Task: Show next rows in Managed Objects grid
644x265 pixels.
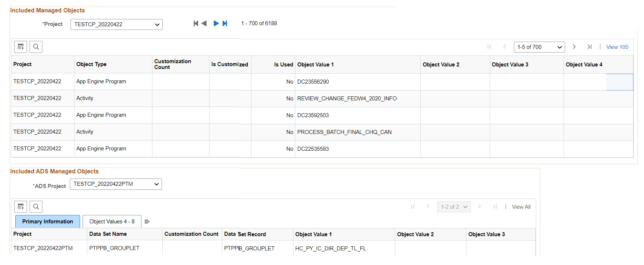Action: pyautogui.click(x=574, y=47)
